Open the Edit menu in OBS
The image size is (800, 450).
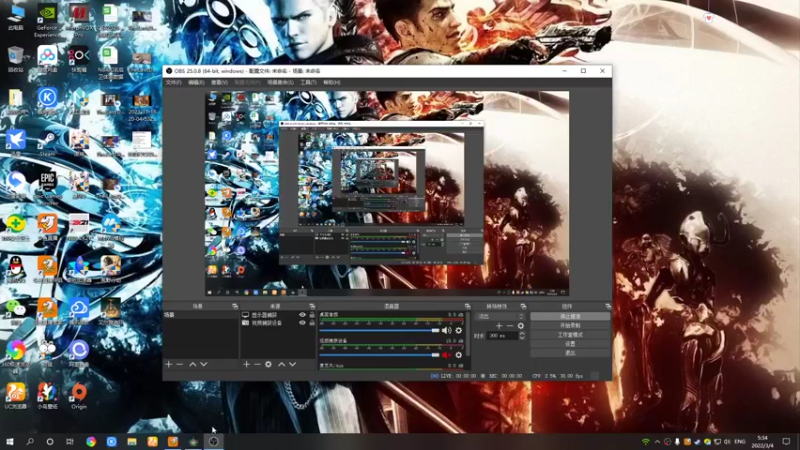coord(196,83)
